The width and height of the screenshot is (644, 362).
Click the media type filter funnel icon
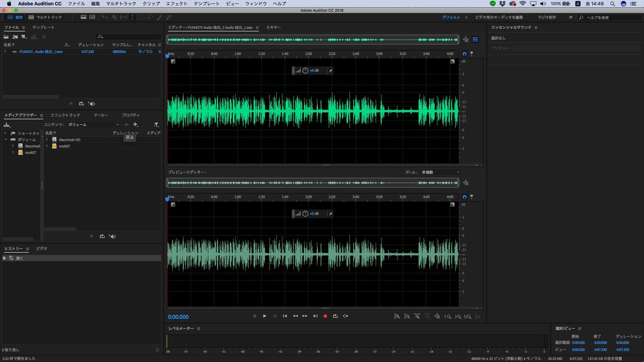tap(156, 124)
